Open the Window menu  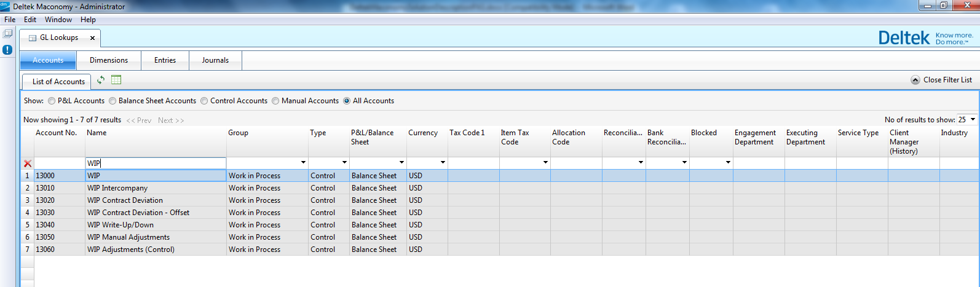click(x=58, y=20)
